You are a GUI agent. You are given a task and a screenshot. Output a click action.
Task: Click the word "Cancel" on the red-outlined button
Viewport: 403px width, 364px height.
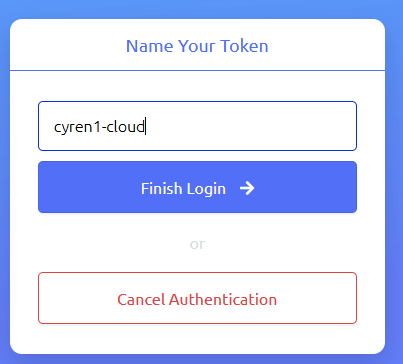point(141,299)
